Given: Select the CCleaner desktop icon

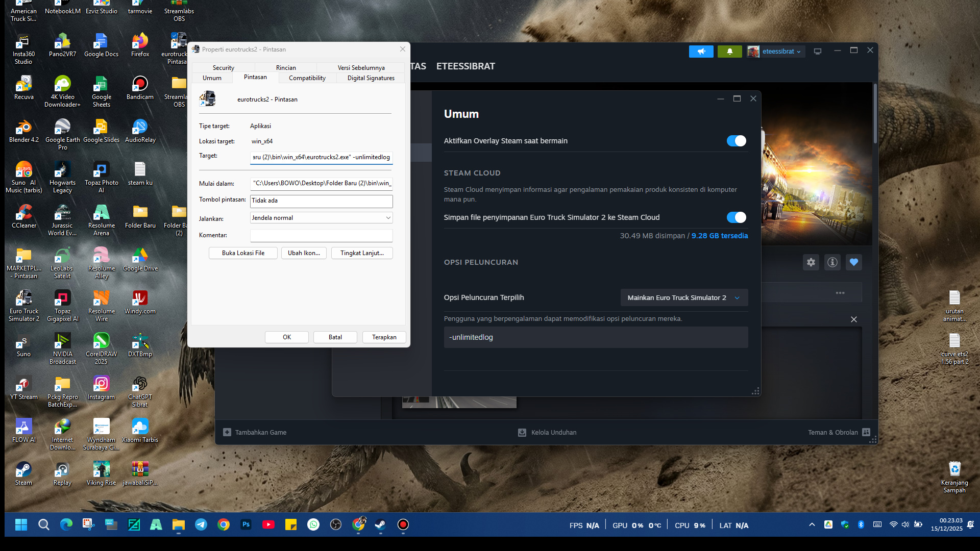Looking at the screenshot, I should pyautogui.click(x=23, y=216).
